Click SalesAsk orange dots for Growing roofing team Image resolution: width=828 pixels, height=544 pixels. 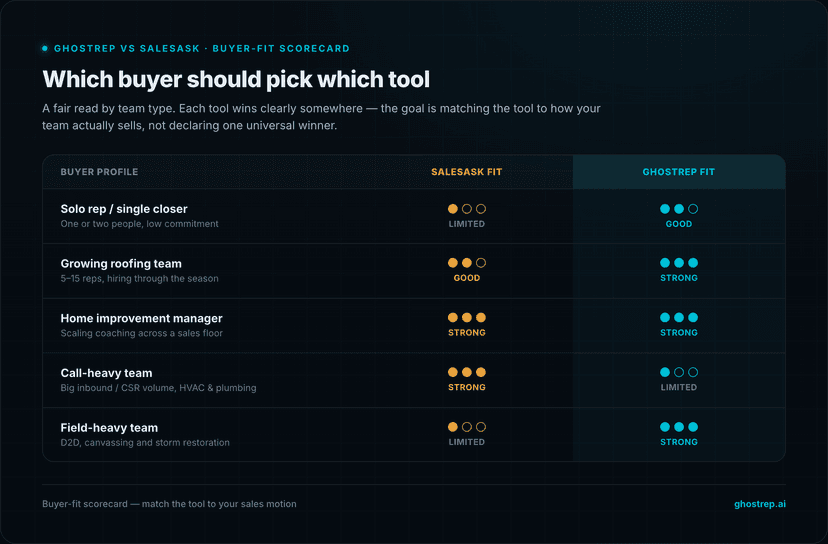pyautogui.click(x=467, y=262)
